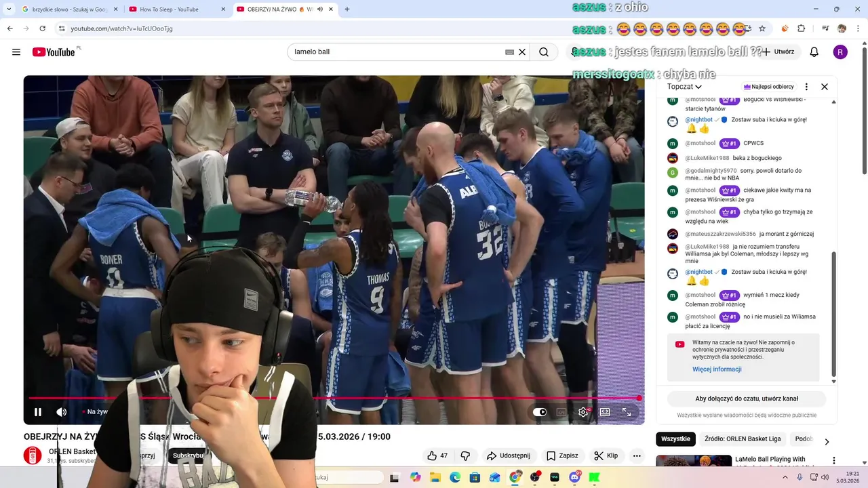
Task: Open the live chat three-dot options
Action: tap(806, 87)
